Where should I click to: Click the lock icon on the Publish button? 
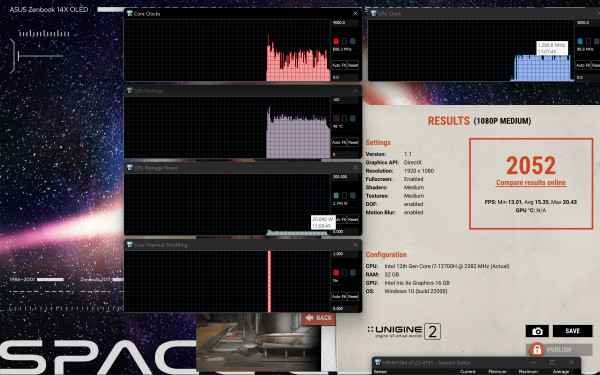537,350
